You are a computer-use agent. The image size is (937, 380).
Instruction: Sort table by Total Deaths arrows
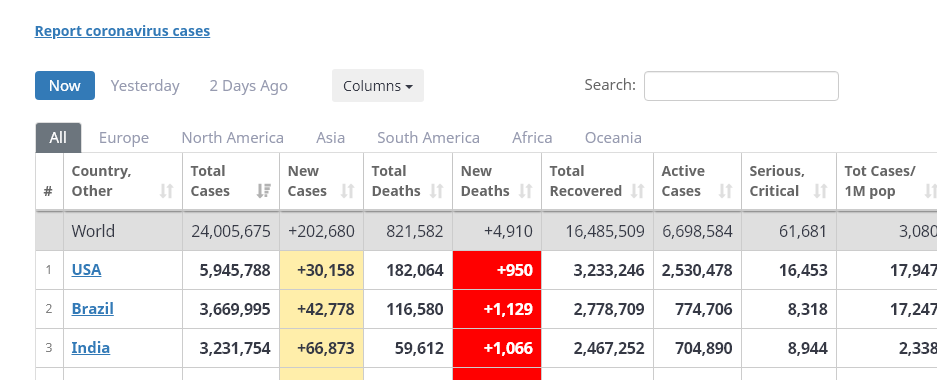(x=437, y=191)
